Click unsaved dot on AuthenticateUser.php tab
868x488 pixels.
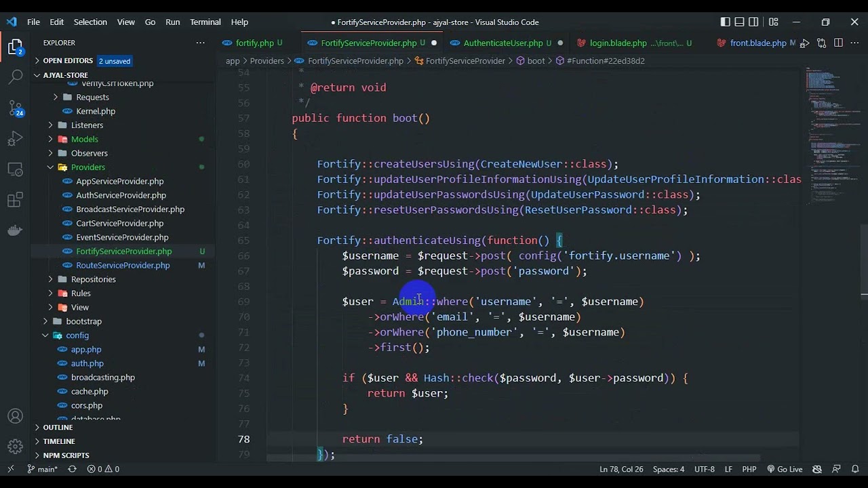click(560, 43)
